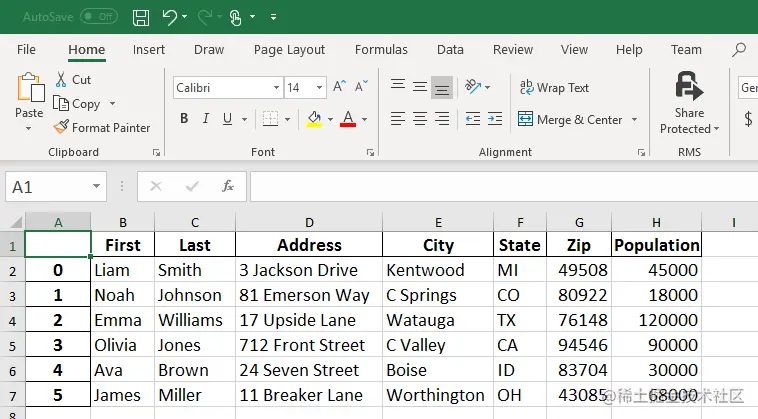Switch to the Insert tab
The image size is (758, 419).
[x=148, y=49]
